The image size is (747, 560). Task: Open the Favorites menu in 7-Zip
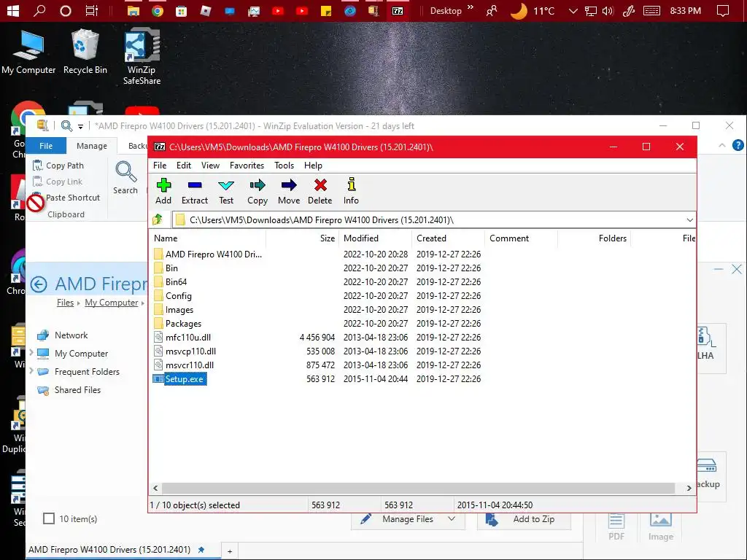tap(247, 166)
